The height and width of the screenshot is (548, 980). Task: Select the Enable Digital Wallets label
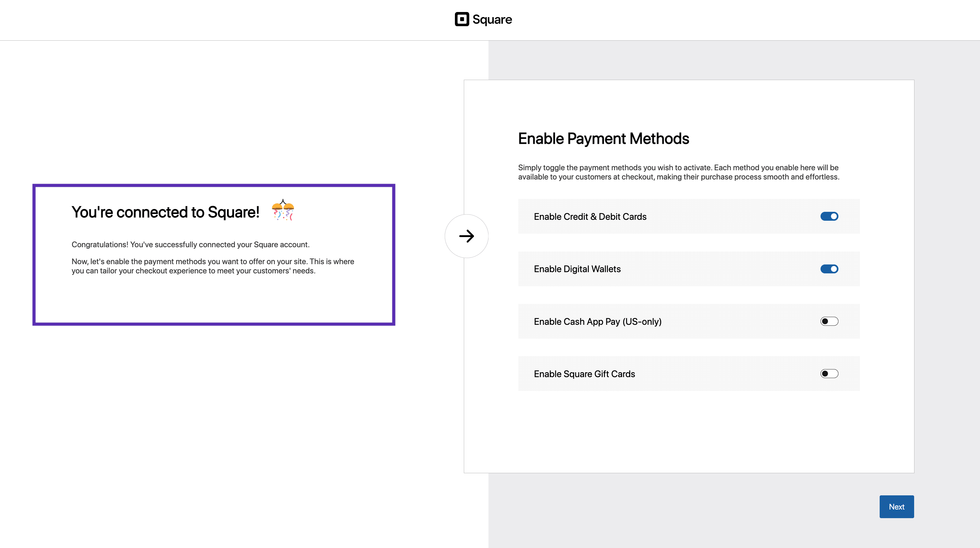[x=577, y=269]
